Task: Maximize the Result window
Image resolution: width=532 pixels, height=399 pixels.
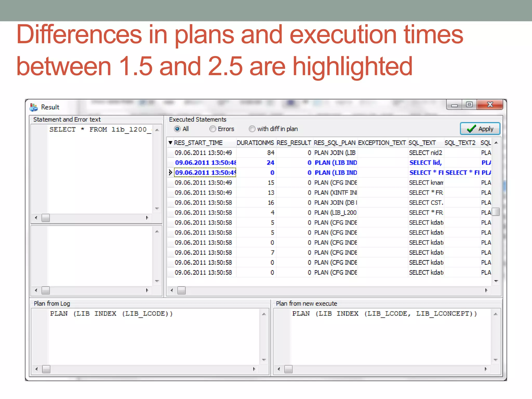Action: point(469,105)
